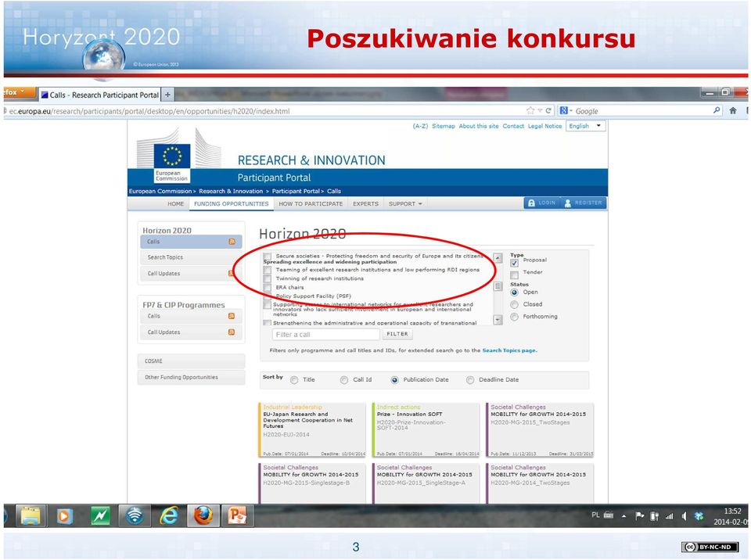Open the Experts menu tab
Screen dimensions: 751x560
(x=366, y=203)
